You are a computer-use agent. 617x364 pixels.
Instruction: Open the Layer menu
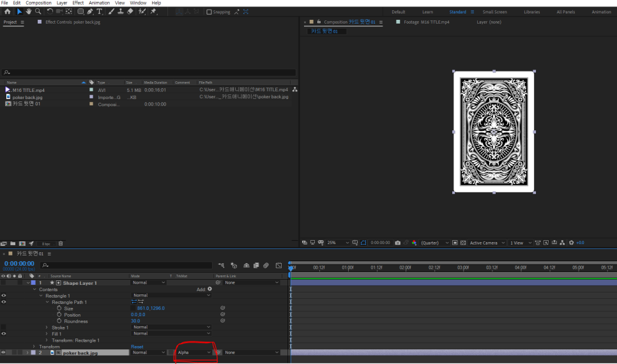pos(62,3)
